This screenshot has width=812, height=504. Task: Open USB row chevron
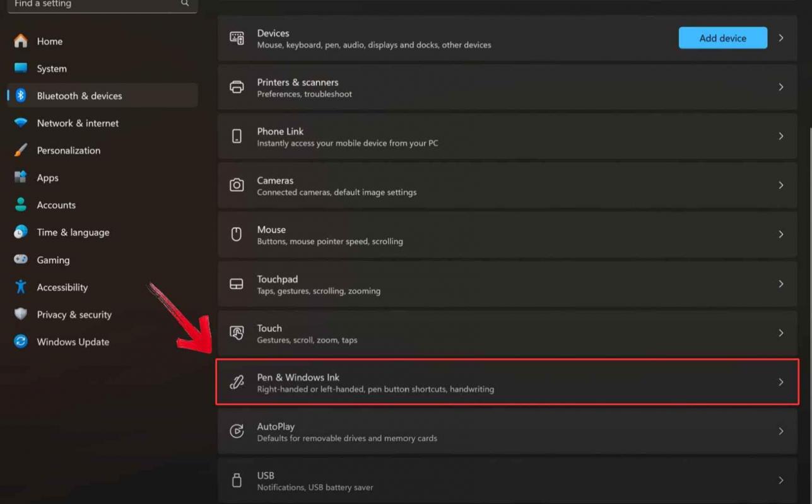[x=781, y=480]
